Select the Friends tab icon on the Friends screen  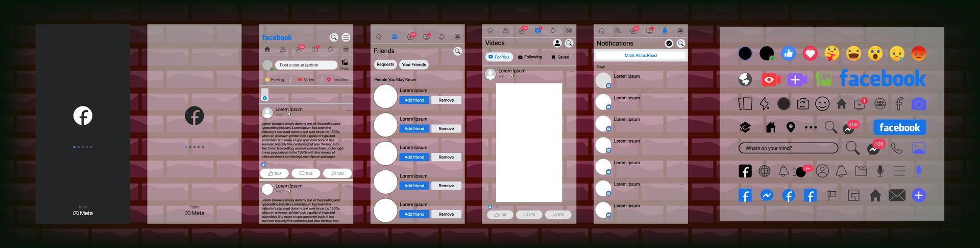395,37
